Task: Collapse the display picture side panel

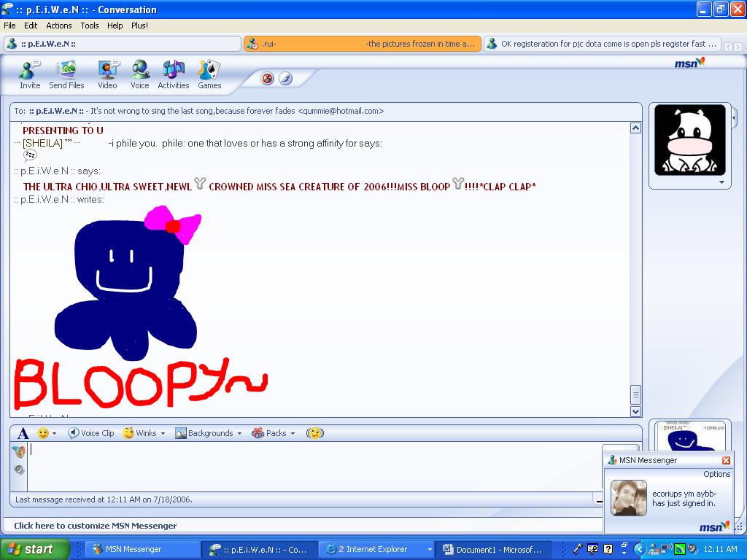Action: 734,117
